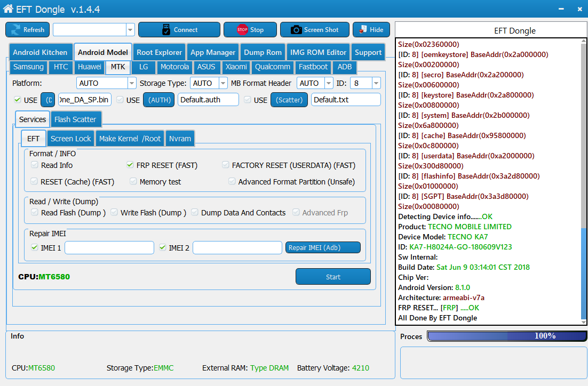Click the Default.auth file field
The image size is (588, 386).
point(208,100)
